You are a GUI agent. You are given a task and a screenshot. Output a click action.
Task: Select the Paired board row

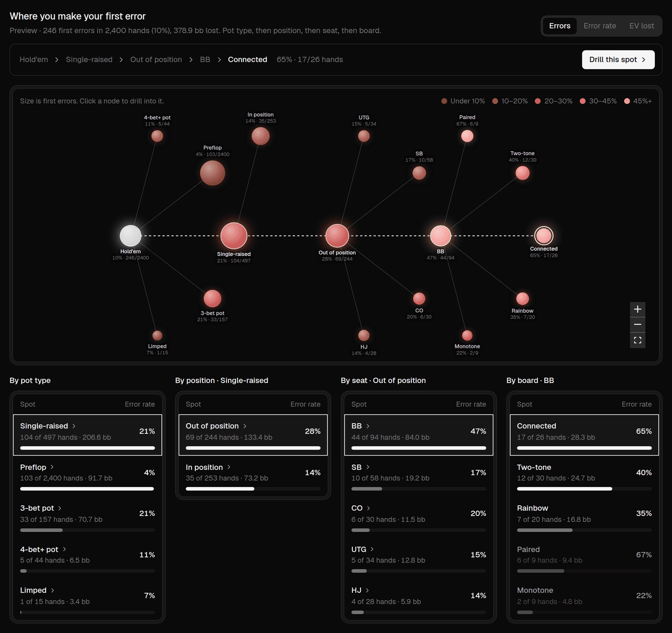pyautogui.click(x=584, y=558)
